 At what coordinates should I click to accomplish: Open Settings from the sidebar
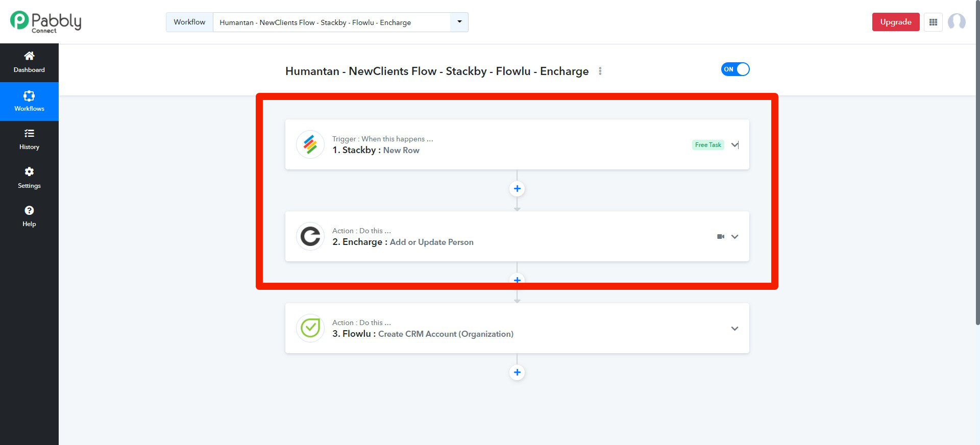point(29,178)
